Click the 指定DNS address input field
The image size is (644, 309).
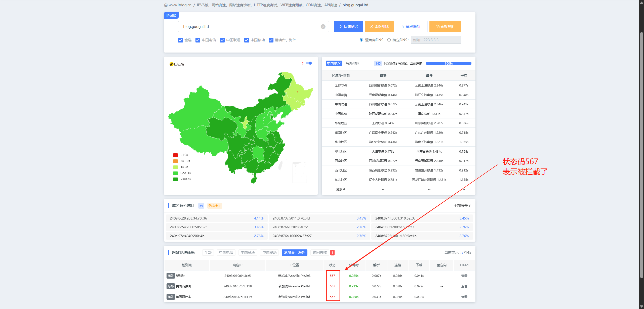click(436, 40)
